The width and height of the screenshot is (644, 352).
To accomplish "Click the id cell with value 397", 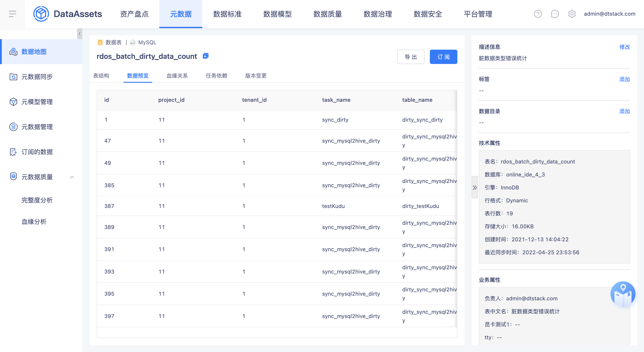I will (109, 316).
